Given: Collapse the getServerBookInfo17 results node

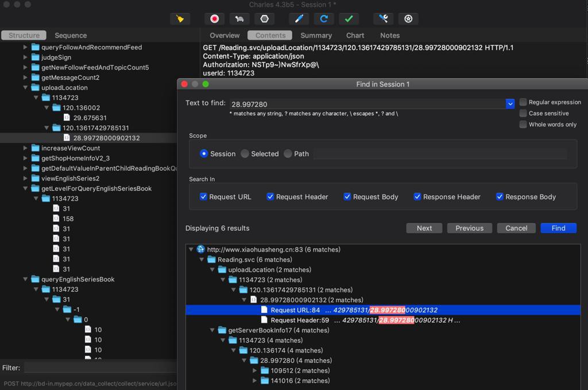Looking at the screenshot, I should [212, 330].
